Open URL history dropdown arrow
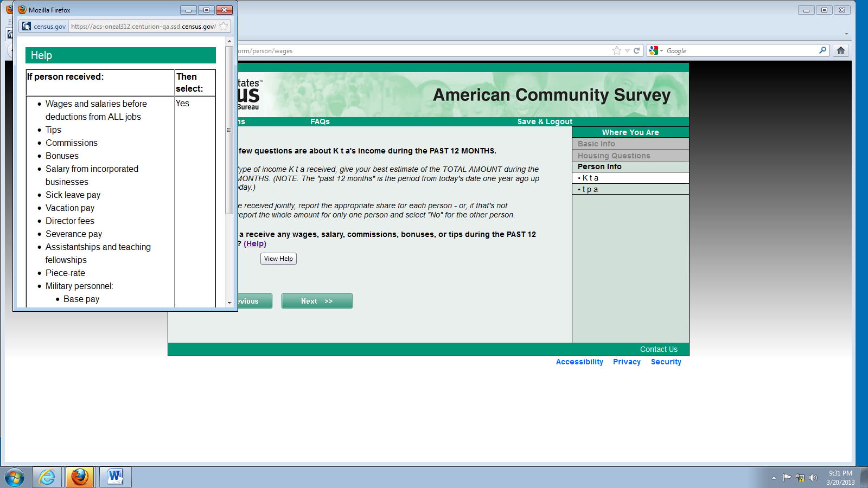 (x=627, y=50)
